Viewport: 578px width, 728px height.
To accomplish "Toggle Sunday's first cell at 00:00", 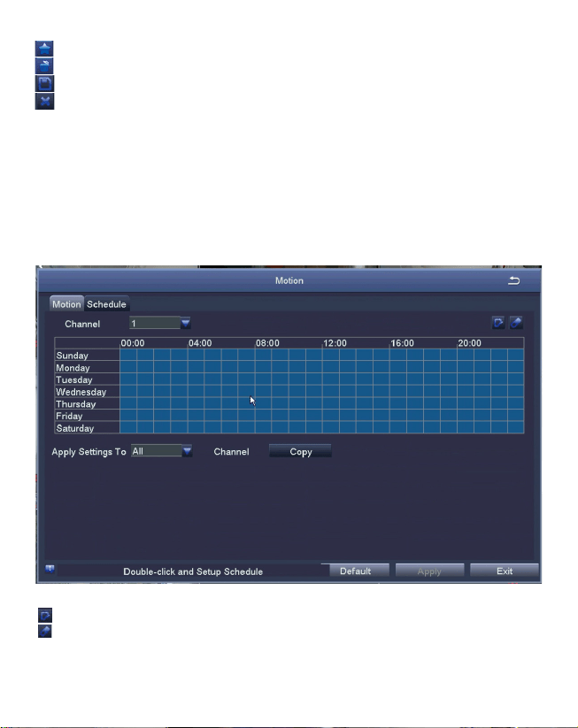I will pyautogui.click(x=128, y=355).
